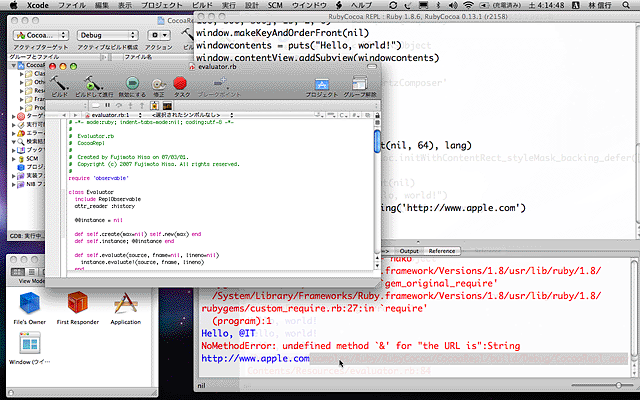The image size is (640, 400).
Task: Open the Help menu in menu bar
Action: point(361,5)
